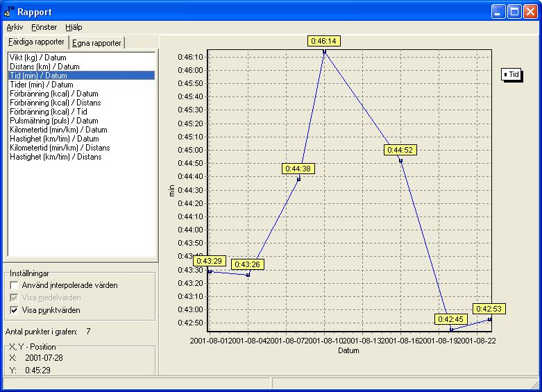
Task: Open the Fönster menu
Action: (x=44, y=27)
